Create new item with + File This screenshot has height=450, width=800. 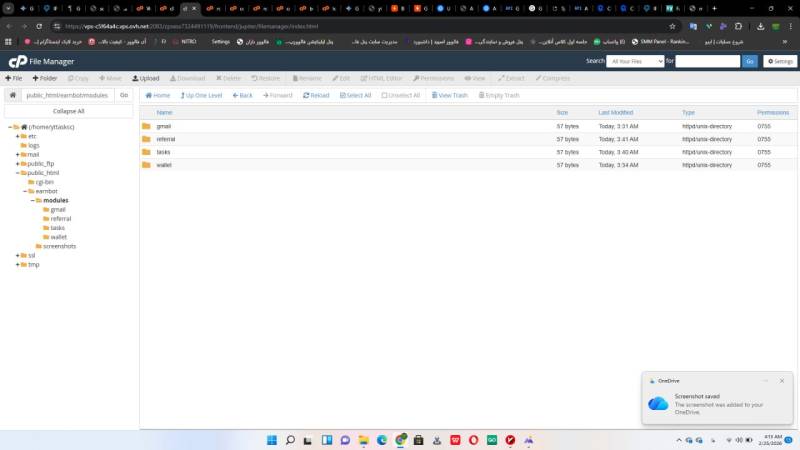pyautogui.click(x=13, y=78)
